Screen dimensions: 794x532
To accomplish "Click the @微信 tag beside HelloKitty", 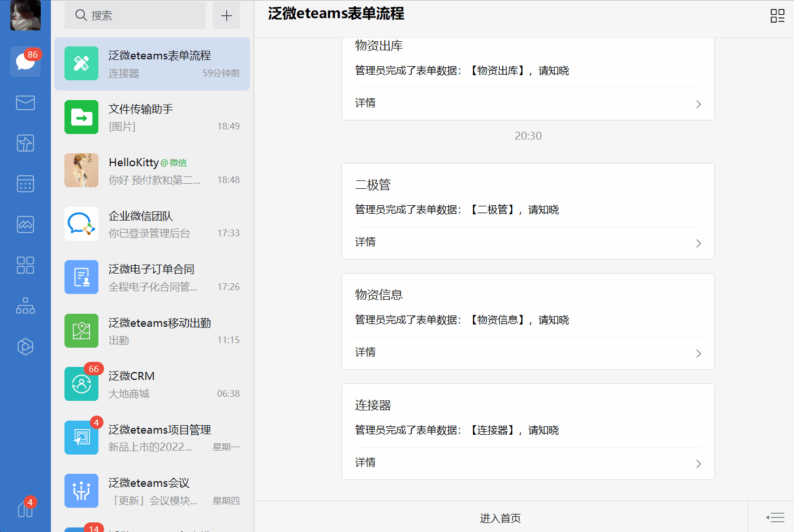I will point(174,163).
